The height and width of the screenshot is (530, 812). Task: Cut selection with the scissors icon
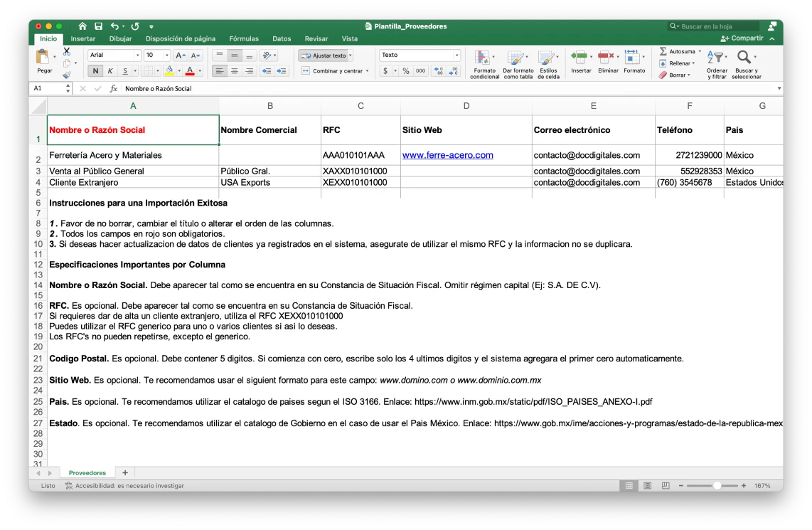coord(67,52)
